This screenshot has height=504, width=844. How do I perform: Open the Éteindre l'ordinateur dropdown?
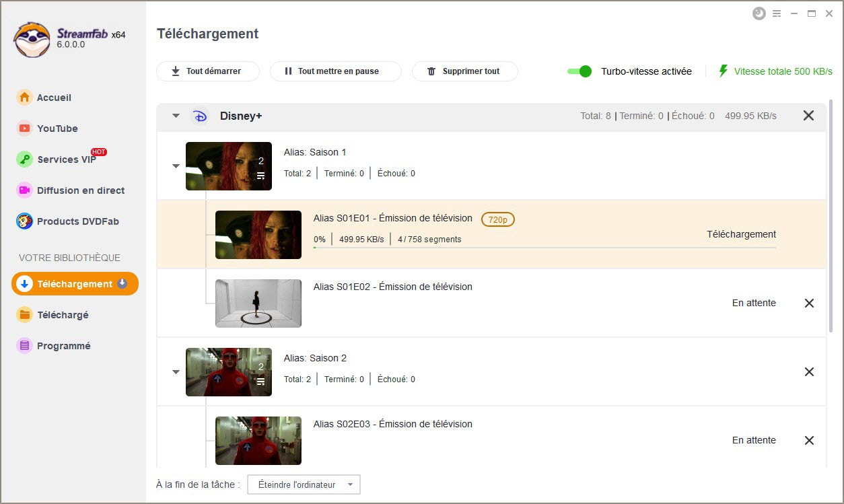tap(304, 484)
